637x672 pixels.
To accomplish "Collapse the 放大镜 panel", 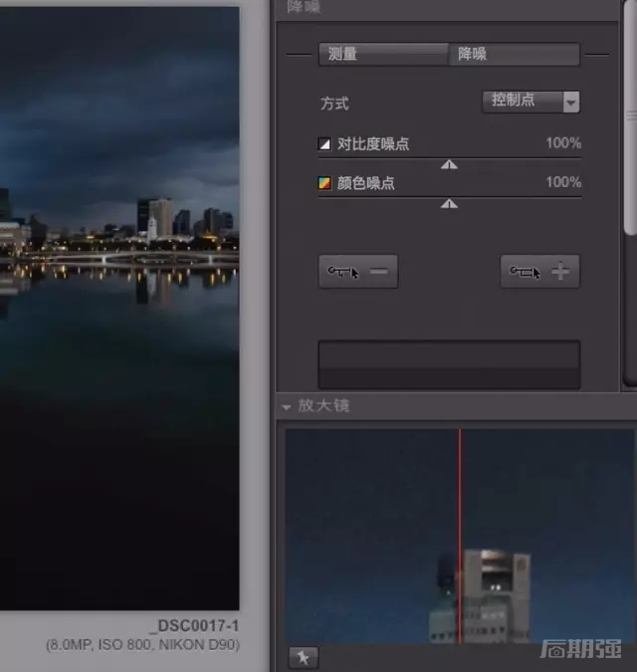I will point(287,407).
